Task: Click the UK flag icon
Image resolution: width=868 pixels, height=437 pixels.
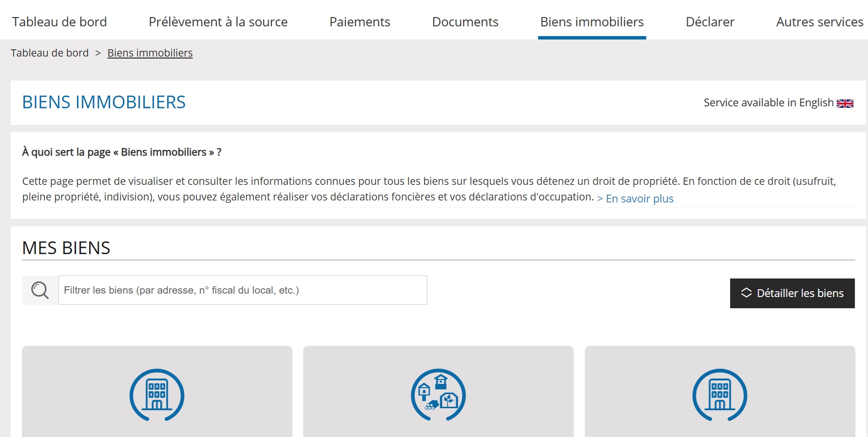Action: click(845, 103)
